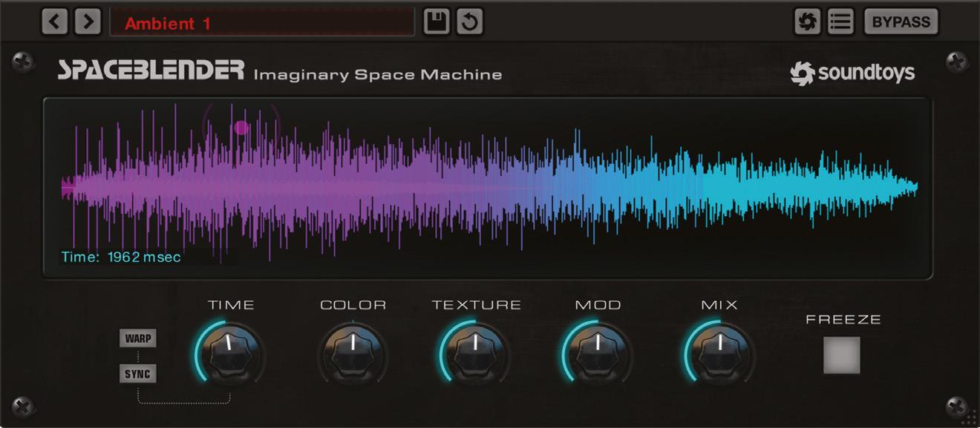980x428 pixels.
Task: Click the FREEZE label
Action: [x=843, y=319]
